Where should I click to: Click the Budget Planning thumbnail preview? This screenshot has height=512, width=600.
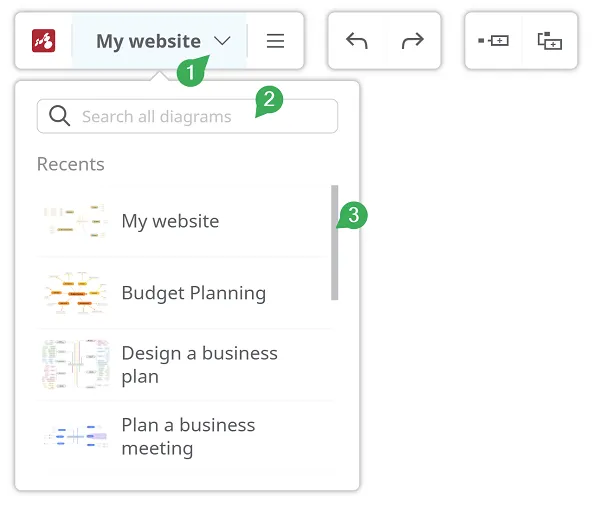[77, 293]
